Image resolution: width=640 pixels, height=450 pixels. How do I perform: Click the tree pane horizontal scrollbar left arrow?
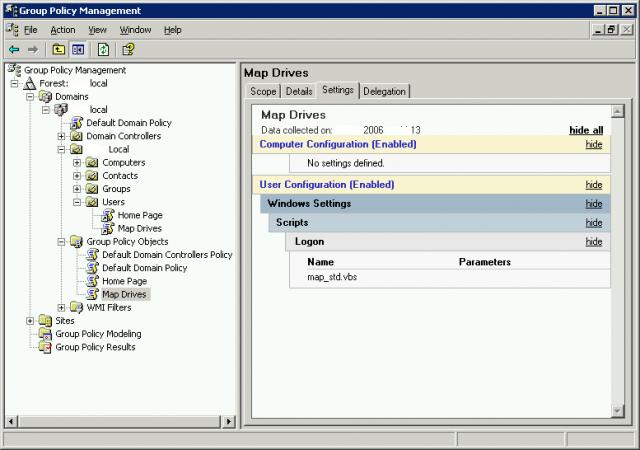(11, 421)
